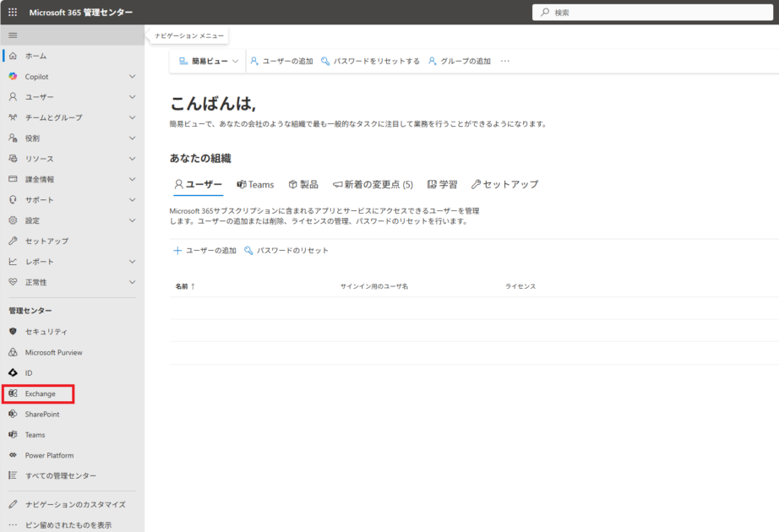Click the Copilot colorful icon
The image size is (779, 532).
coord(13,77)
